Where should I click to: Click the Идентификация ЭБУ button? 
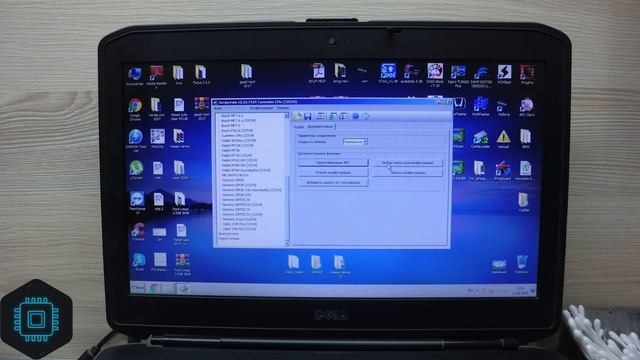pyautogui.click(x=333, y=162)
